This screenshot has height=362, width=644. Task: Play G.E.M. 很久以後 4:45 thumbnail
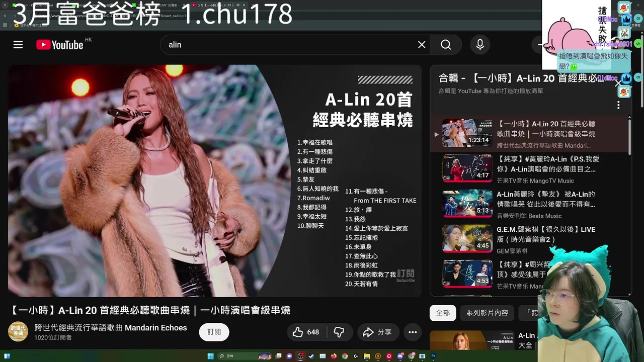click(467, 238)
